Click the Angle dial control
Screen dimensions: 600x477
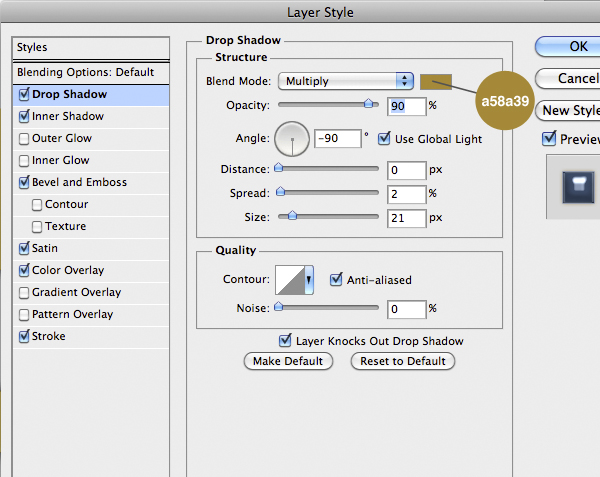pos(291,138)
